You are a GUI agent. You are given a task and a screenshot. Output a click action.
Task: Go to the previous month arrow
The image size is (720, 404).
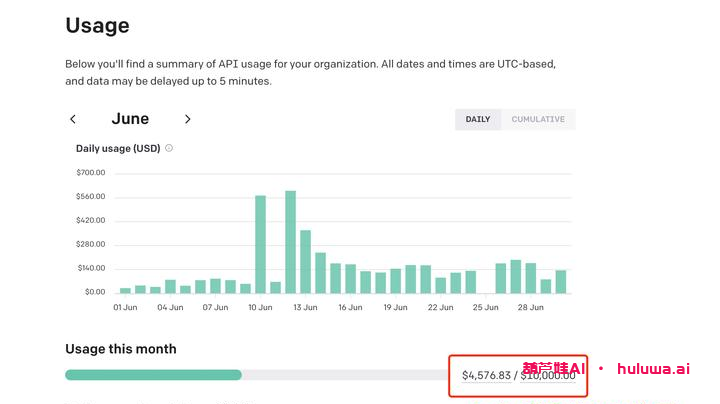(x=73, y=119)
